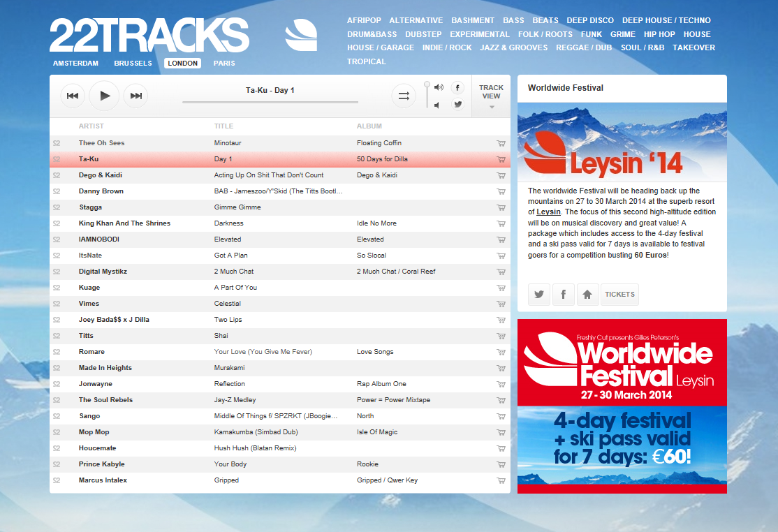
Task: Skip to the next track
Action: click(135, 96)
